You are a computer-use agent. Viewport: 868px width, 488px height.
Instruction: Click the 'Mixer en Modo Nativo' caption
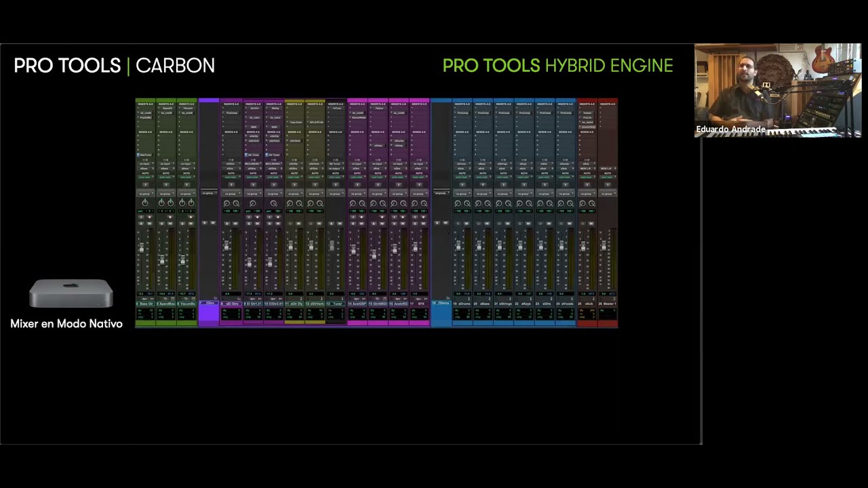coord(66,324)
